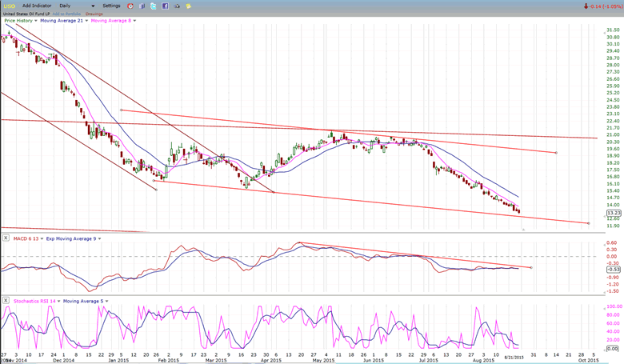Close the Stochastics RSI panel
Image resolution: width=624 pixels, height=364 pixels.
point(5,301)
